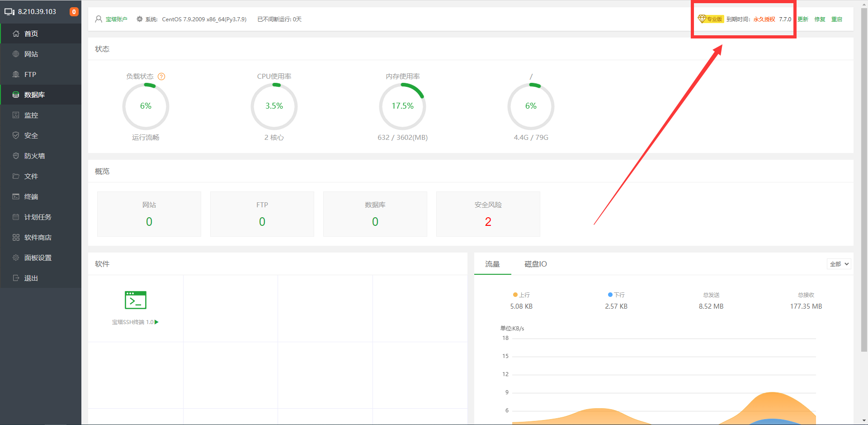This screenshot has width=868, height=425.
Task: Select the 流量 tab
Action: coord(492,264)
